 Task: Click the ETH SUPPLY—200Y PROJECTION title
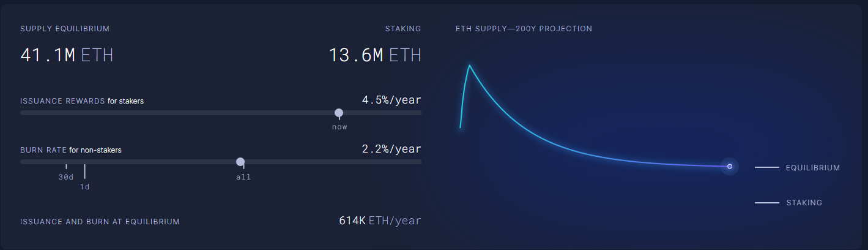[524, 29]
